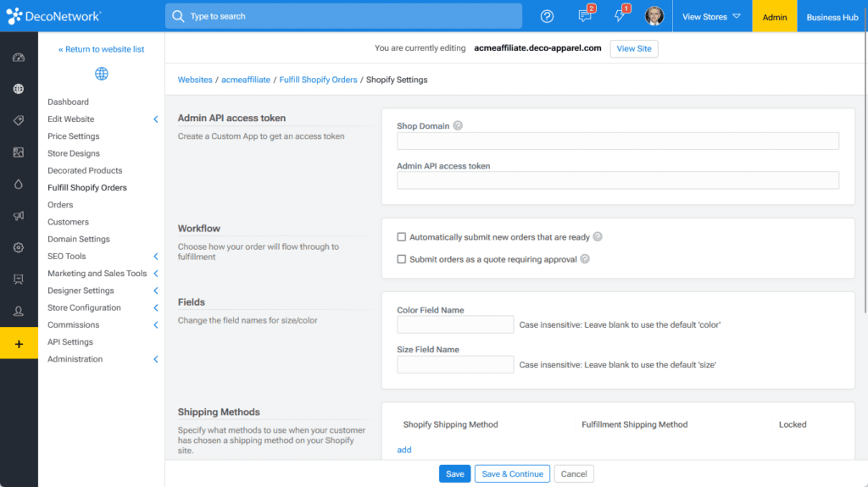Image resolution: width=868 pixels, height=487 pixels.
Task: Focus the Type to search field
Action: coord(343,16)
